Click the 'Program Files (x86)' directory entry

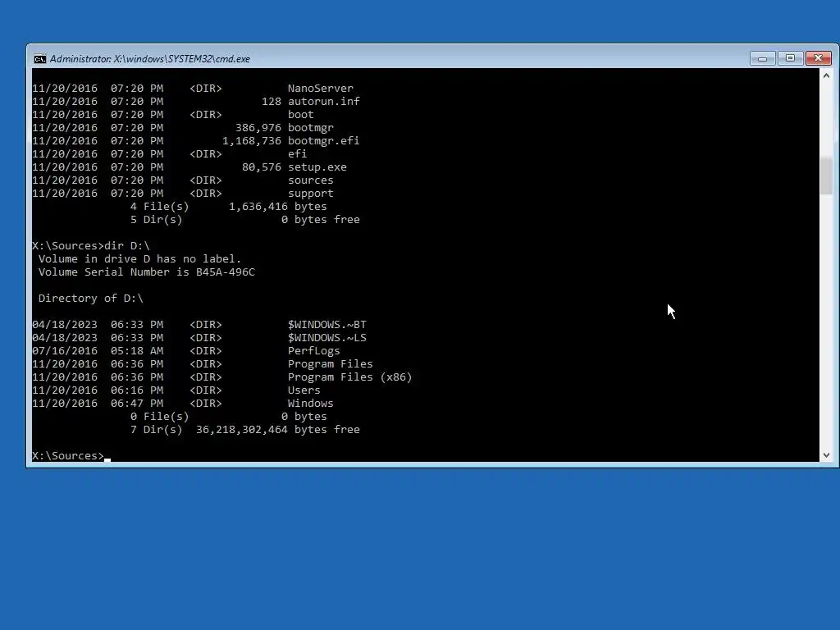point(349,377)
